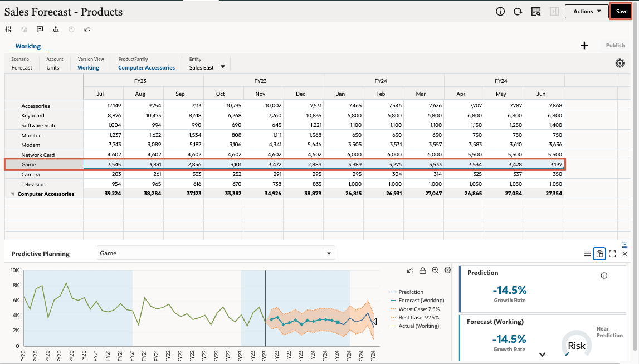Toggle Prediction series in the chart legend
The image size is (639, 364).
pyautogui.click(x=411, y=292)
